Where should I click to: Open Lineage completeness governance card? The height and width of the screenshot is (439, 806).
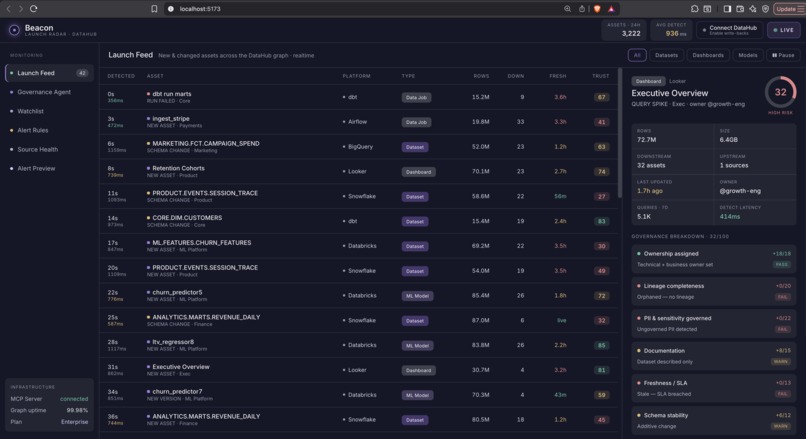coord(713,291)
